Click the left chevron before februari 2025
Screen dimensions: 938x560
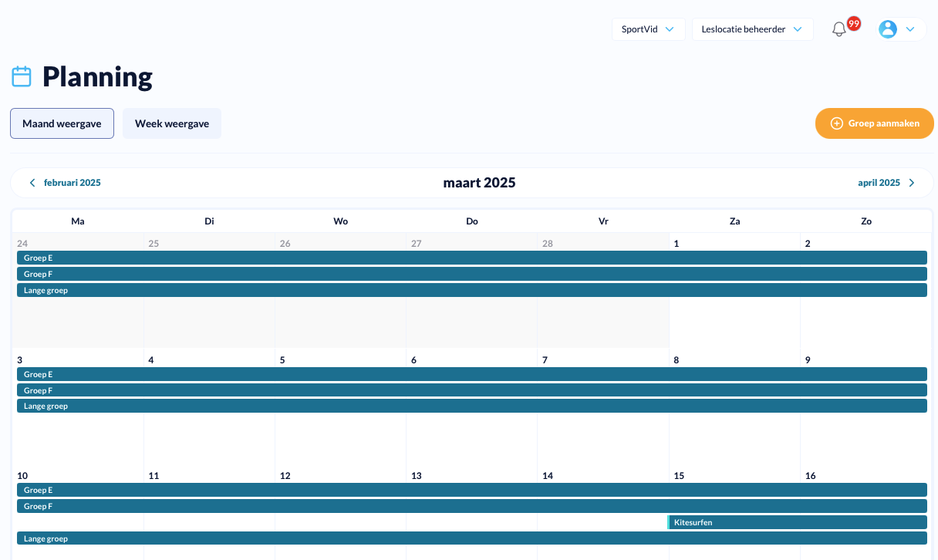pos(32,183)
